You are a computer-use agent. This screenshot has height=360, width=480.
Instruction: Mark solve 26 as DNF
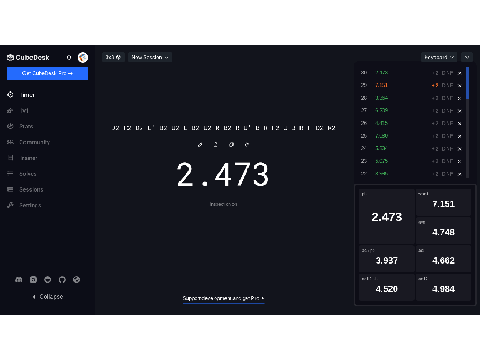[447, 123]
